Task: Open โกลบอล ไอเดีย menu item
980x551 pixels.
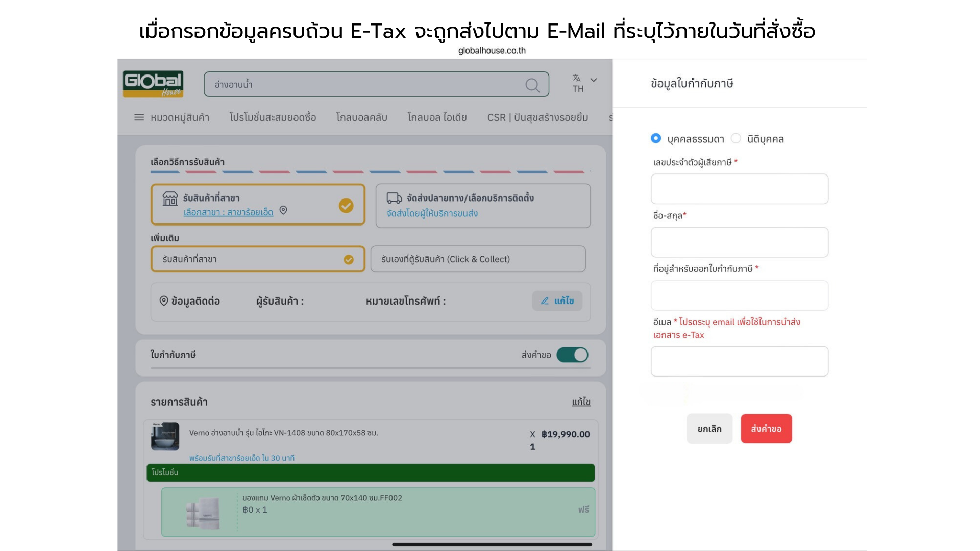Action: click(x=437, y=117)
